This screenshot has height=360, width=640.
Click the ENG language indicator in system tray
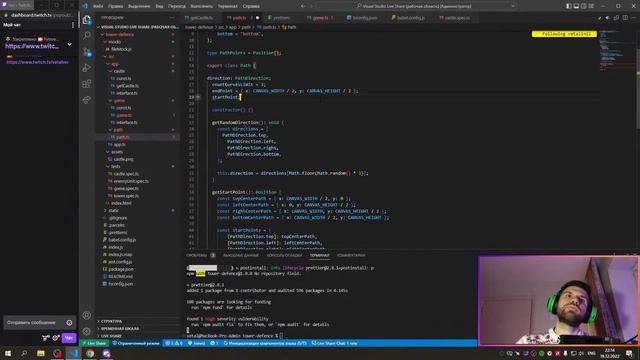point(591,353)
